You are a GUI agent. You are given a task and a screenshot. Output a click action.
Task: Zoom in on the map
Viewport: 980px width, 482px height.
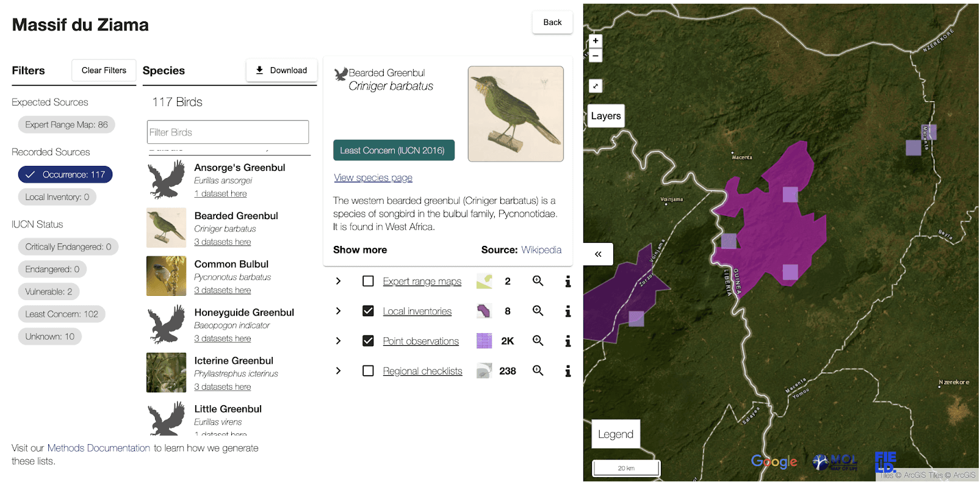pos(596,41)
